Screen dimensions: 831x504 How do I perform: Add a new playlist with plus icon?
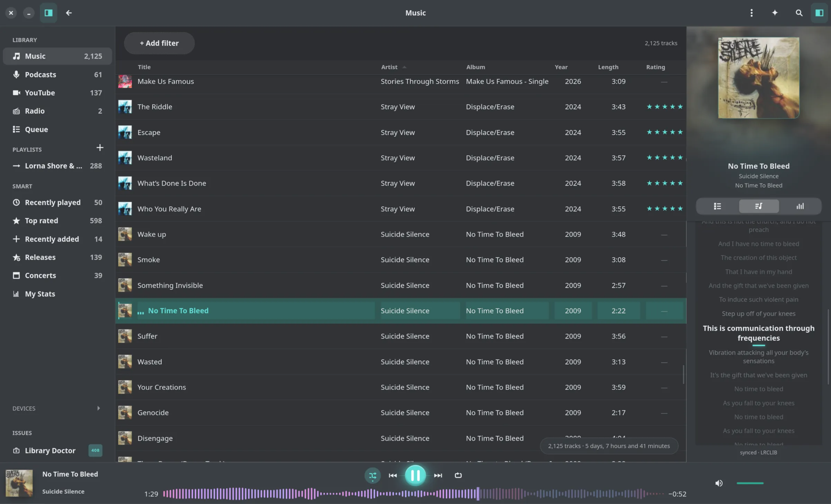coord(100,148)
